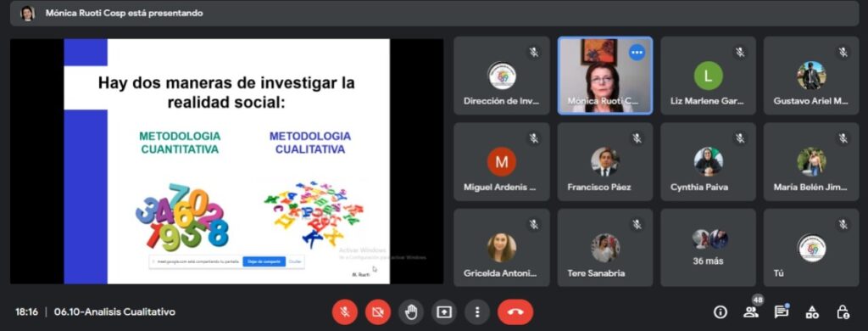Click the presenter avatar in top banner
The image size is (868, 331).
click(x=27, y=13)
